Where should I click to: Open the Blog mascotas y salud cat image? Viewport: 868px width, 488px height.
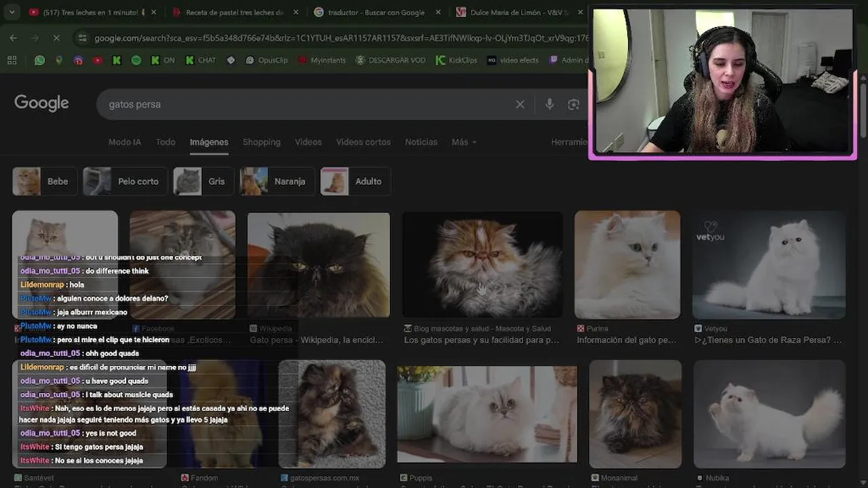[482, 264]
